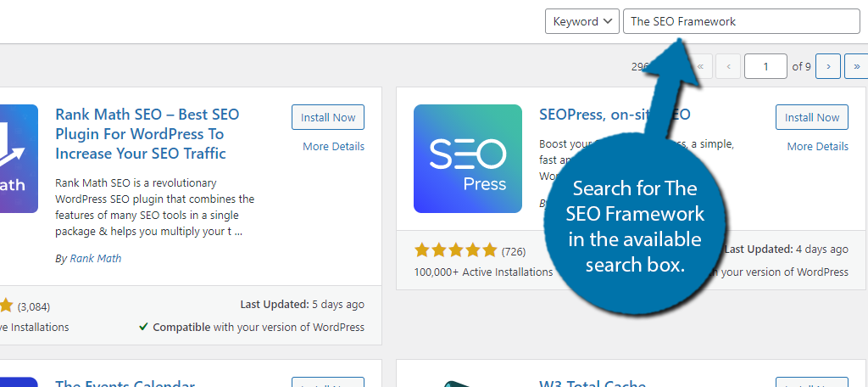
Task: Click the SEOPress plugin logo
Action: pos(467,159)
